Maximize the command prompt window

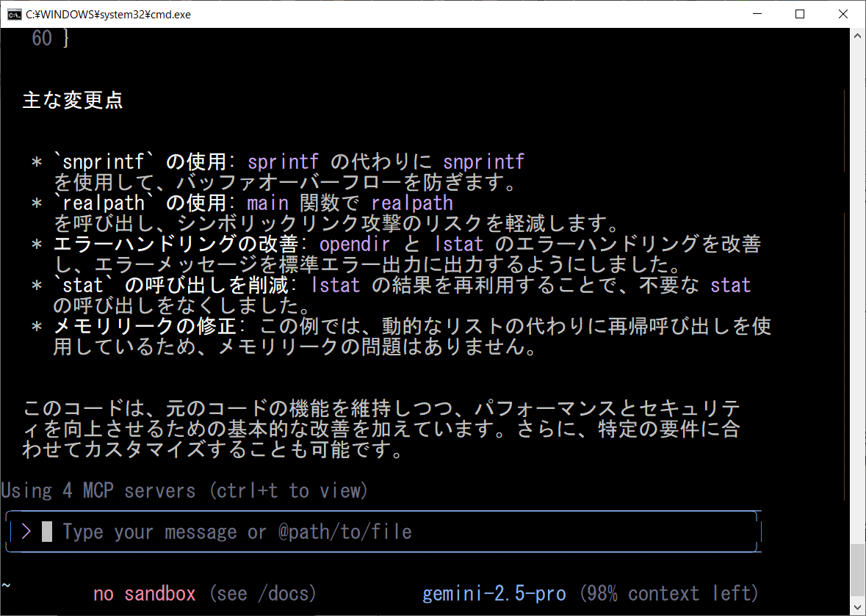coord(800,14)
